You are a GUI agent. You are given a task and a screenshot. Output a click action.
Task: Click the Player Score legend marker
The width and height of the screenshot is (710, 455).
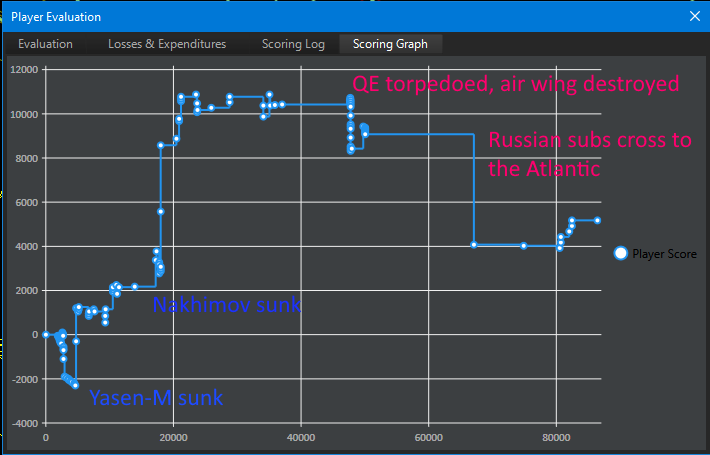[x=620, y=253]
